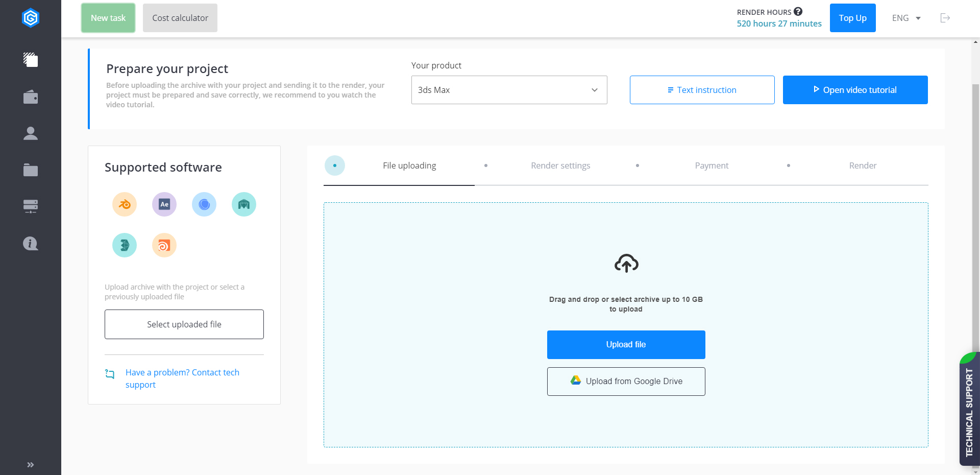Open the folder icon in sidebar
This screenshot has height=475, width=980.
pyautogui.click(x=31, y=170)
